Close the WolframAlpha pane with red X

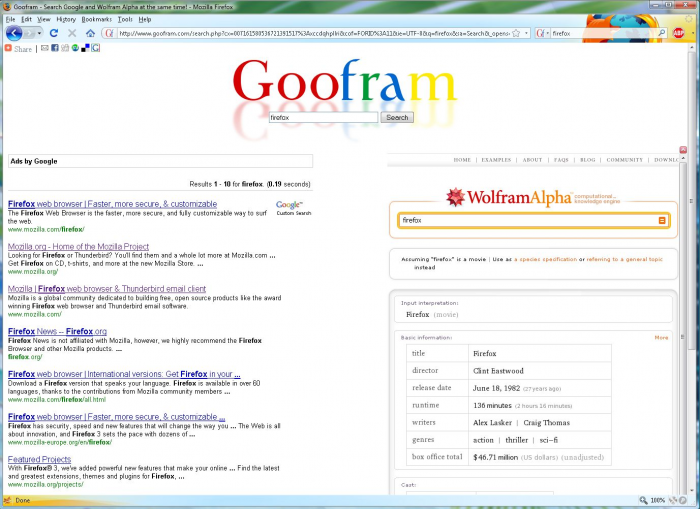[683, 150]
